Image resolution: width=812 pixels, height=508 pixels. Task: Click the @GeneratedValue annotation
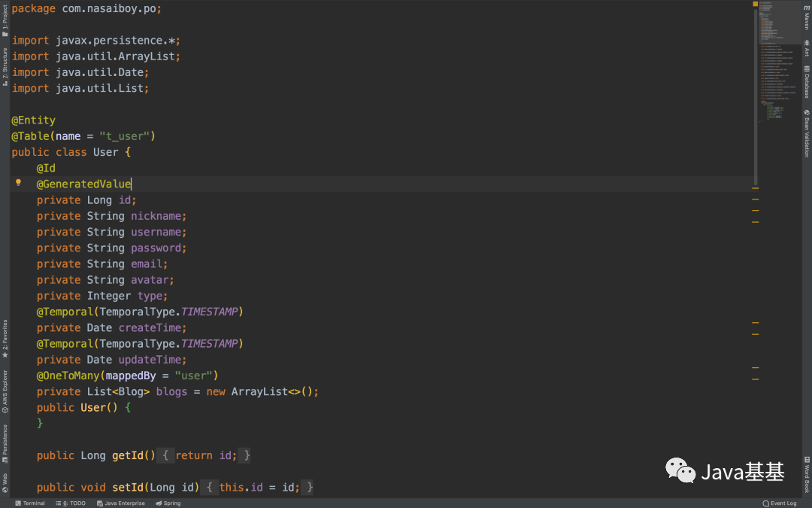[84, 184]
